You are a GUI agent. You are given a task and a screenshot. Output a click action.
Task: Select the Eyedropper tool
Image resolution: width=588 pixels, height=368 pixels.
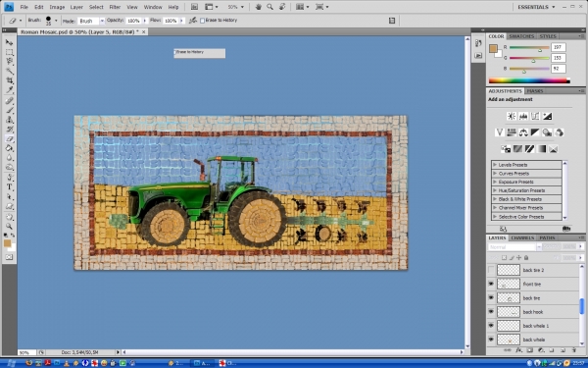point(9,90)
